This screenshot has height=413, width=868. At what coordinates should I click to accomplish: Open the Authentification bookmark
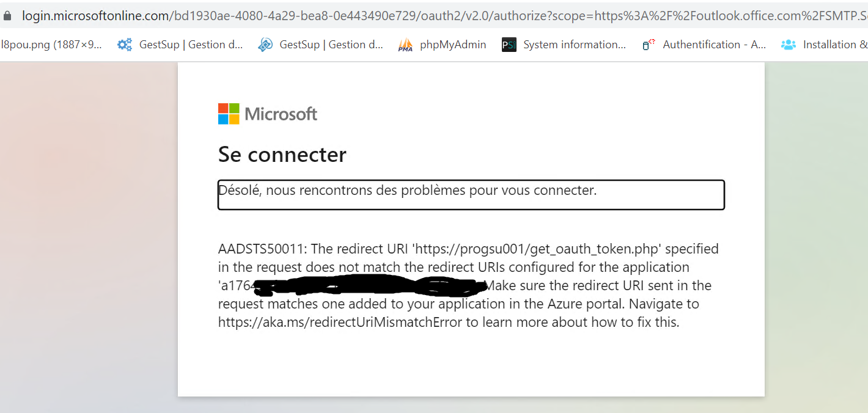pyautogui.click(x=704, y=45)
